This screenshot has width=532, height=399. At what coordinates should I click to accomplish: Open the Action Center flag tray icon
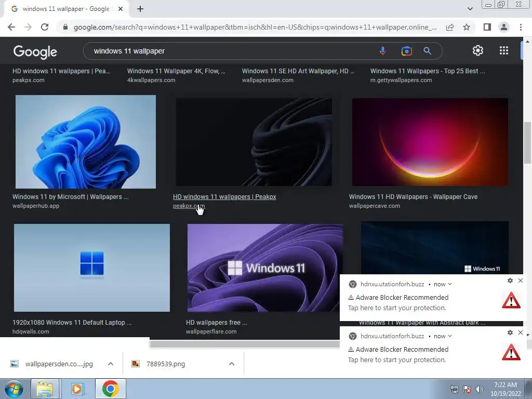coord(467,389)
